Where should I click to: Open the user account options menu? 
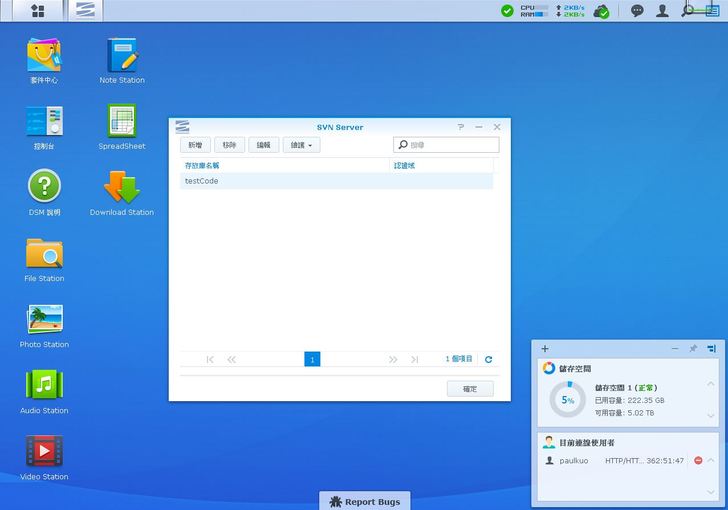[662, 11]
